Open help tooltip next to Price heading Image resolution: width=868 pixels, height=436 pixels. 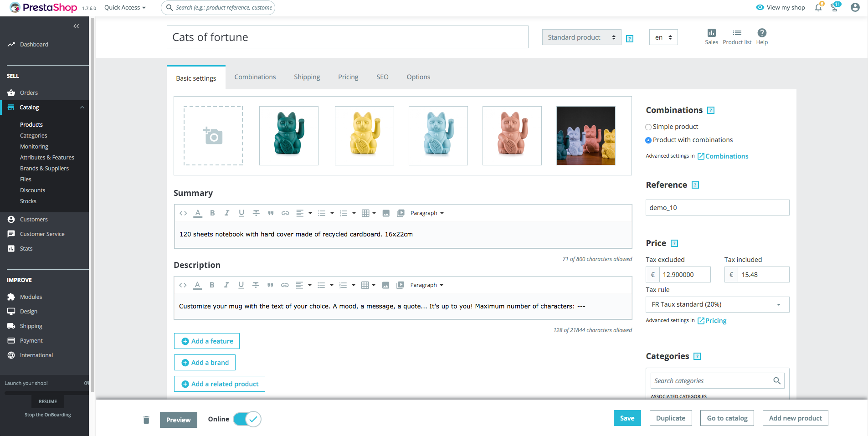pos(675,243)
